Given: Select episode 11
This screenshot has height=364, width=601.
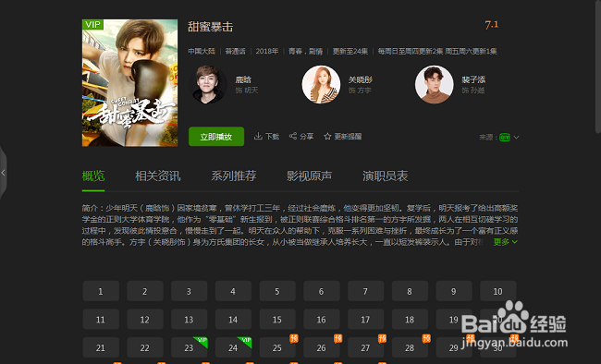Looking at the screenshot, I should (x=101, y=319).
